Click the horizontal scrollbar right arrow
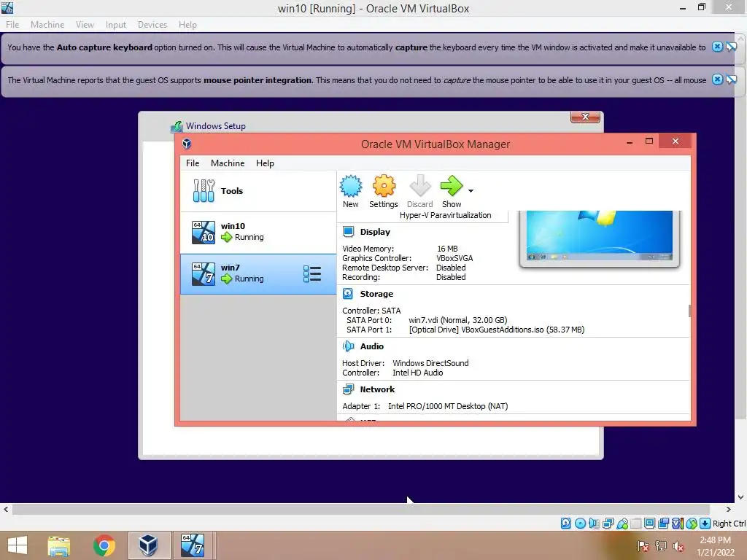The image size is (747, 560). [x=728, y=509]
